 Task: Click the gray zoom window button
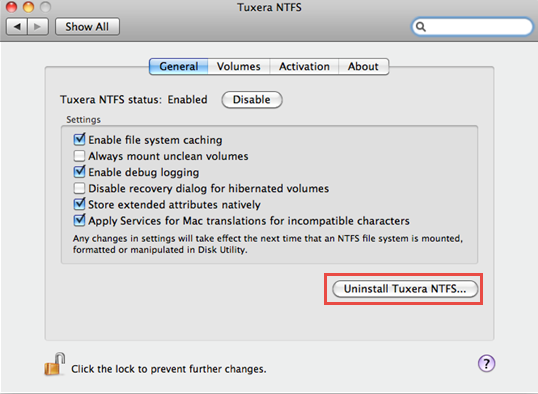[x=45, y=7]
